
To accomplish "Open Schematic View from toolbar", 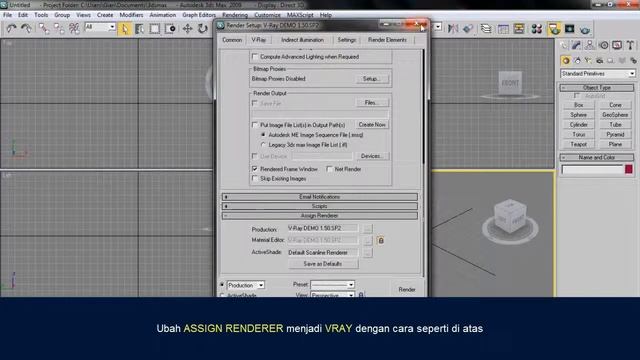I will [x=519, y=29].
